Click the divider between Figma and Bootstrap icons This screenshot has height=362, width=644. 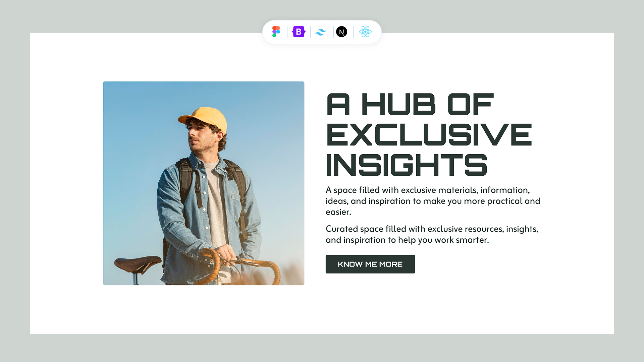point(287,32)
